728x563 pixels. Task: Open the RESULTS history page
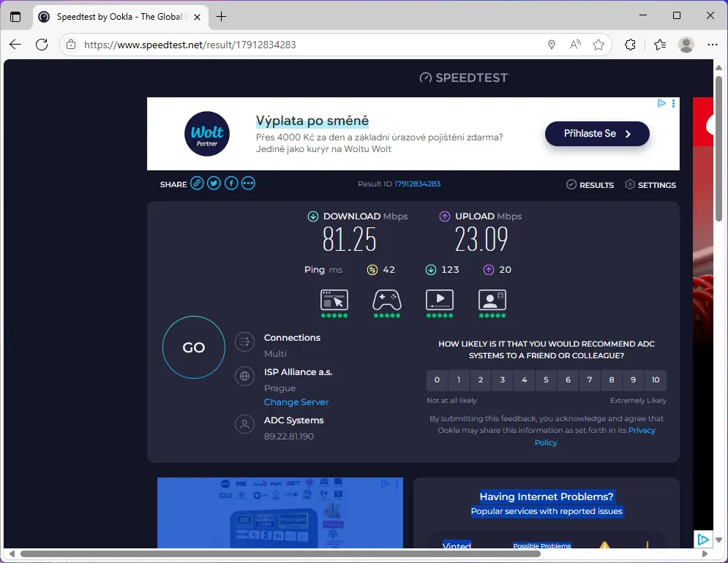(x=590, y=185)
